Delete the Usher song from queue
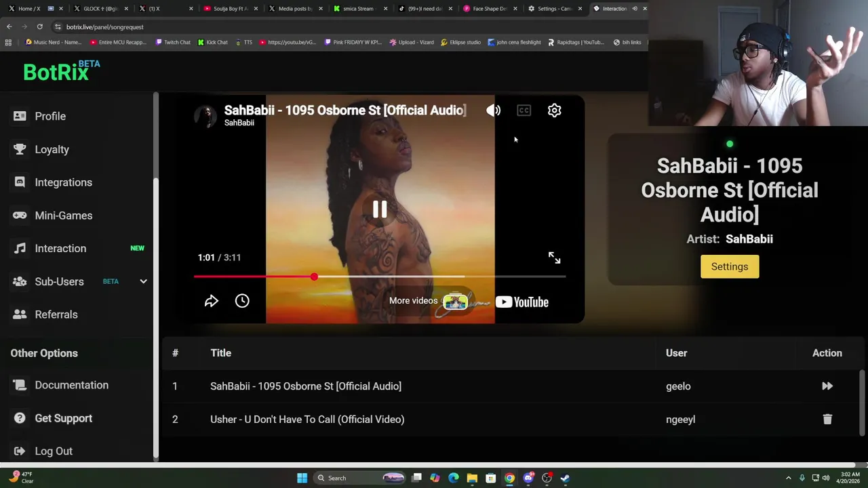 827,420
